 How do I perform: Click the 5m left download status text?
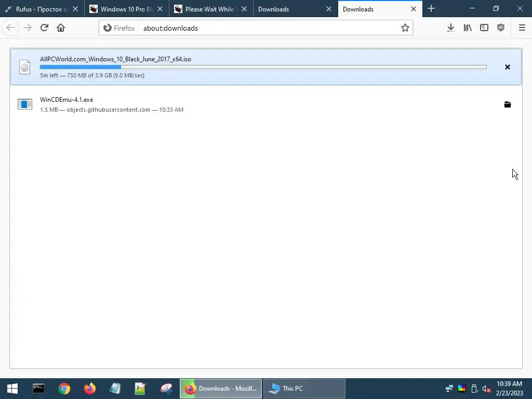[92, 75]
